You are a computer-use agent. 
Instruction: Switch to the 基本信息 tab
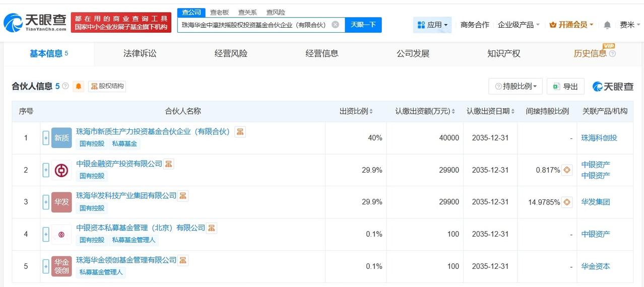click(x=49, y=54)
